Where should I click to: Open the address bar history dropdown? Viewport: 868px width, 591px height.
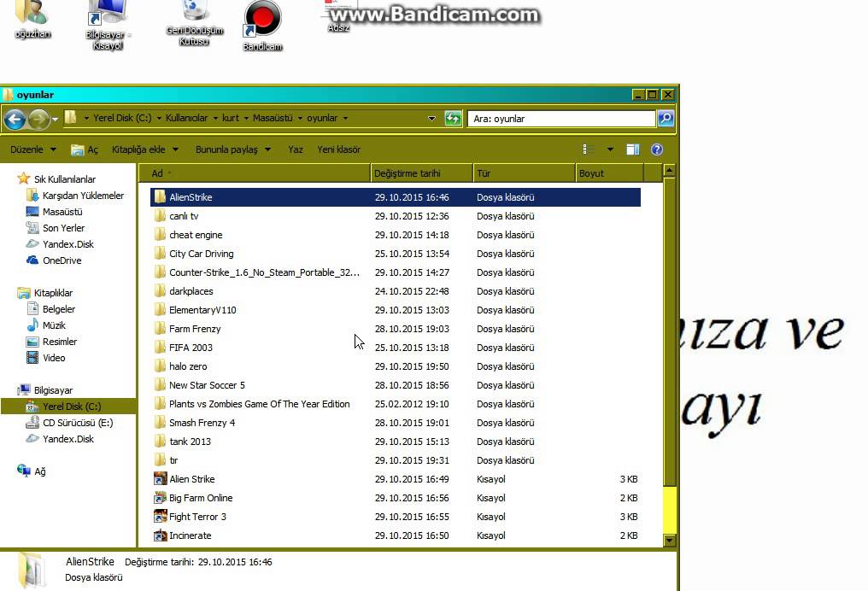431,119
